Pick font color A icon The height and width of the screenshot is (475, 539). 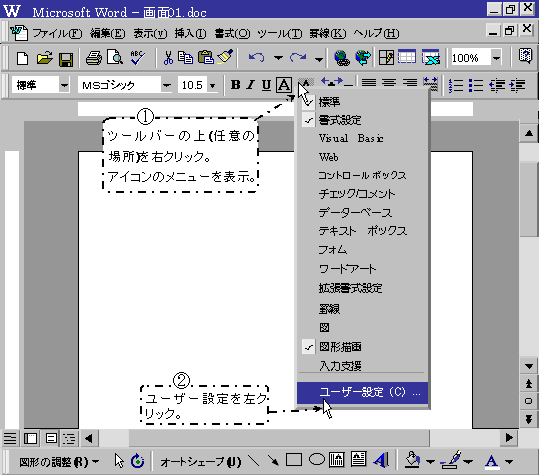click(492, 461)
